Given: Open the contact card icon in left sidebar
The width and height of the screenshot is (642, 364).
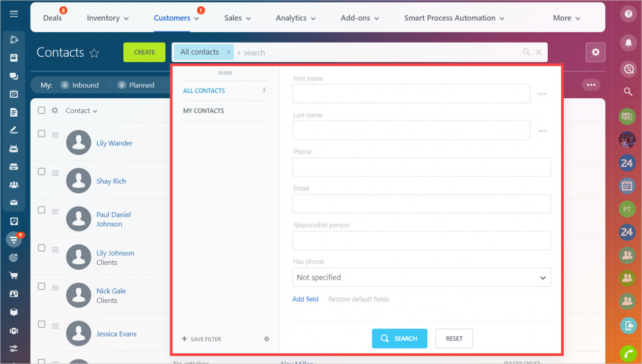Looking at the screenshot, I should pyautogui.click(x=14, y=294).
